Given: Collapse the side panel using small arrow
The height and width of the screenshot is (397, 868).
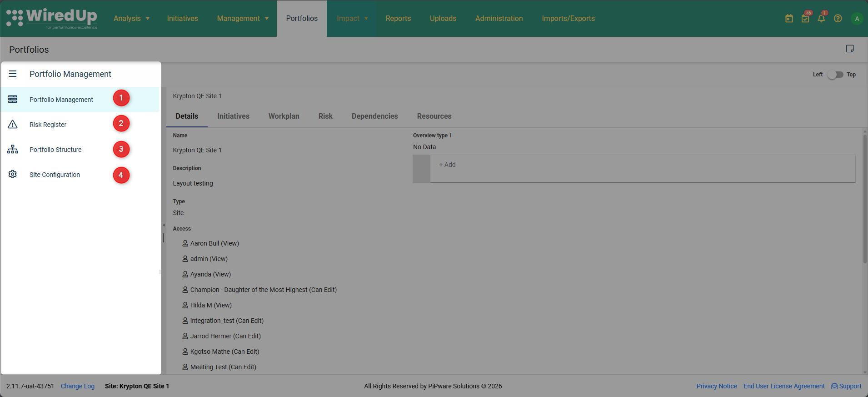Looking at the screenshot, I should click(x=164, y=225).
